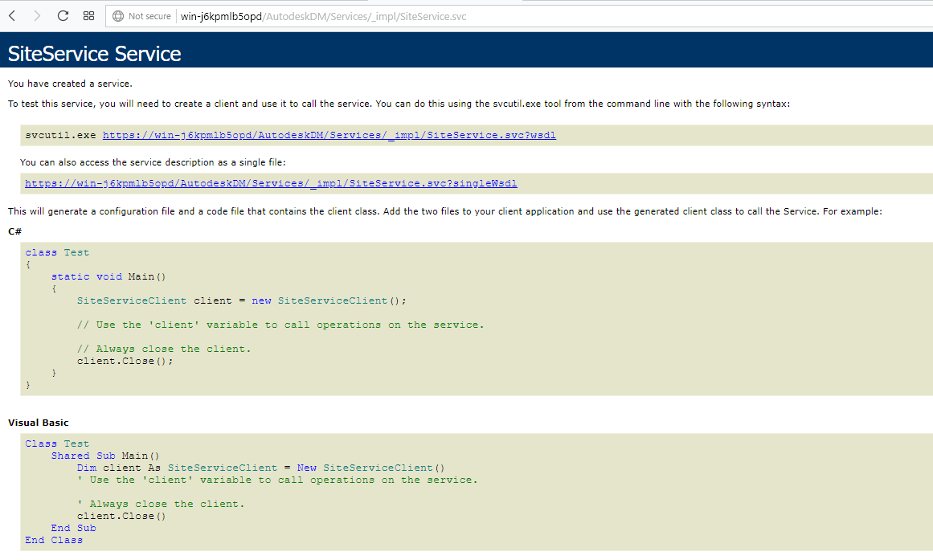The image size is (933, 560).
Task: Click the 'End Class' line
Action: pos(54,540)
